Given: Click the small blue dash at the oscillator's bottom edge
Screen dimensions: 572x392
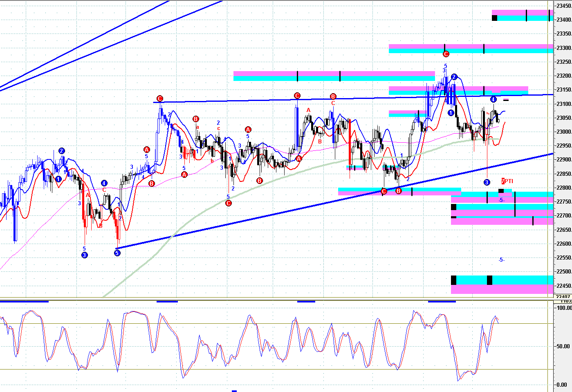Looking at the screenshot, I should coord(234,391).
